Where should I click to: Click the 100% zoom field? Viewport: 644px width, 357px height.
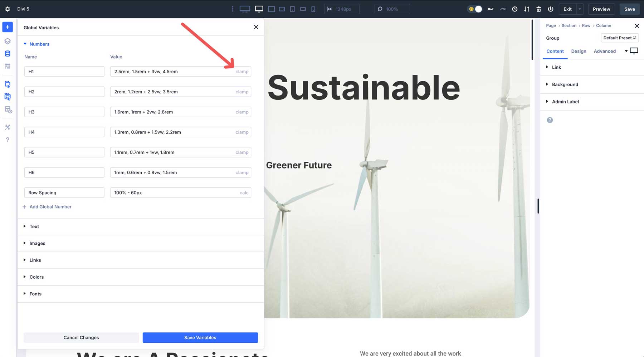pyautogui.click(x=392, y=9)
